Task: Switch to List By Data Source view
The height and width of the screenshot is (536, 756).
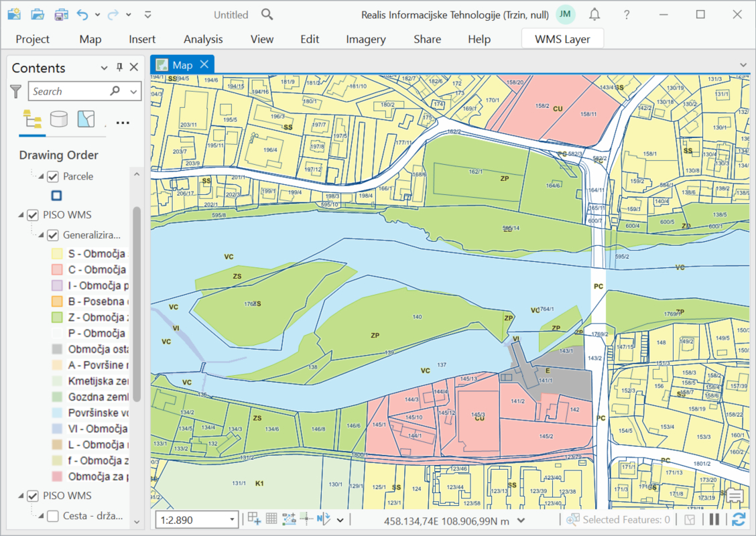Action: point(59,119)
